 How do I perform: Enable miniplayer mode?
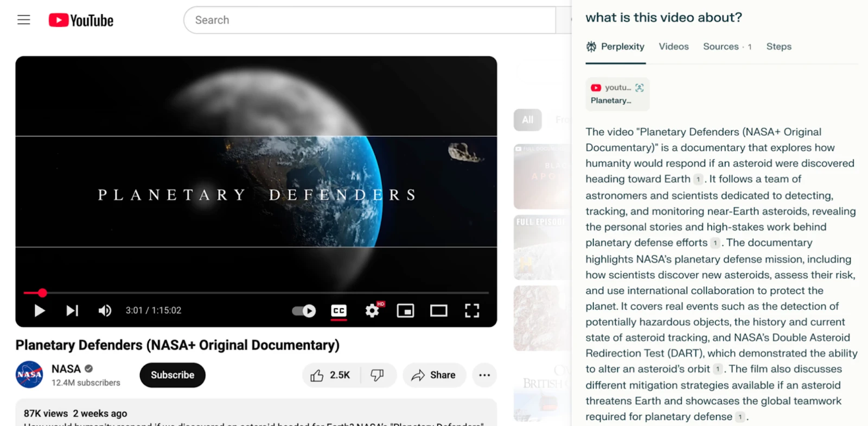406,310
